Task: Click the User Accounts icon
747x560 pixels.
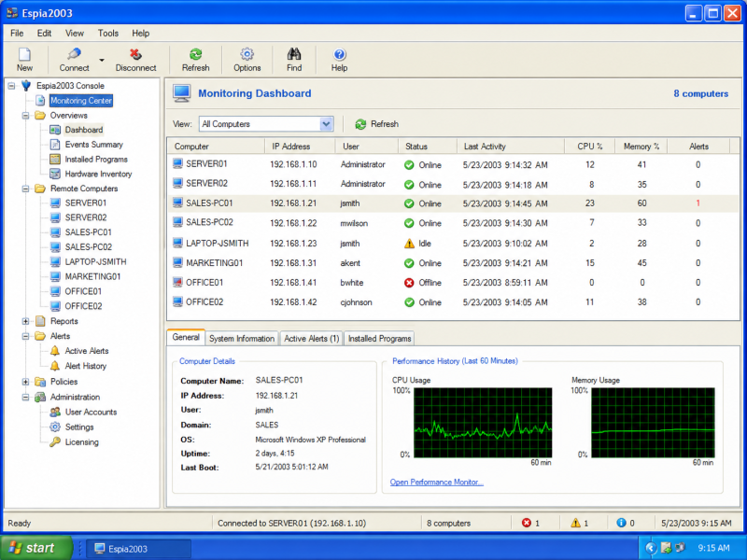Action: pos(55,412)
